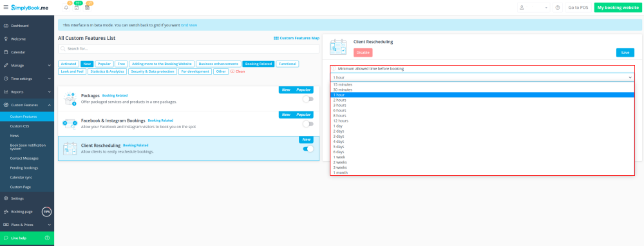
Task: Click the notifications bell icon
Action: [x=66, y=7]
